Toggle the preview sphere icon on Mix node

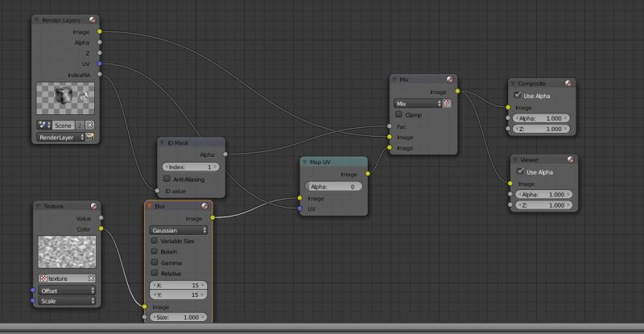click(x=450, y=80)
